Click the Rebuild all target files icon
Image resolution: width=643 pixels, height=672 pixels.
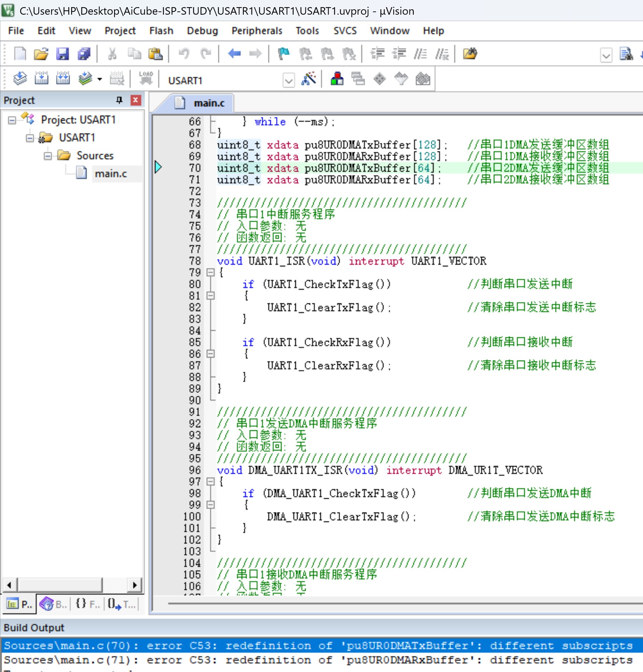pyautogui.click(x=63, y=79)
